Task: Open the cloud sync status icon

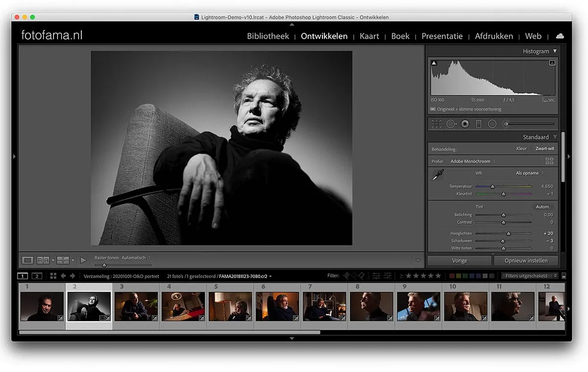Action: 560,36
